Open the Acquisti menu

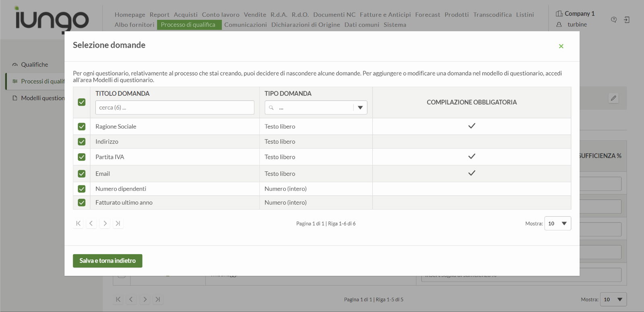point(186,14)
